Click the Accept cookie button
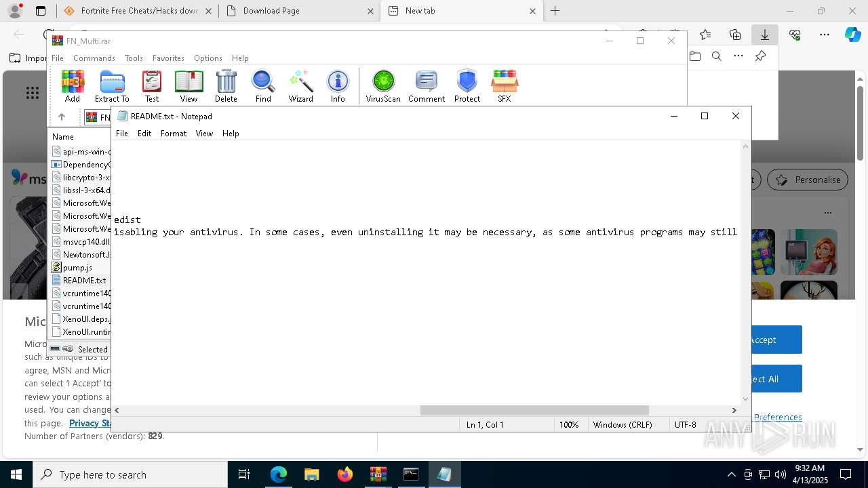Viewport: 868px width, 488px height. pos(776,340)
